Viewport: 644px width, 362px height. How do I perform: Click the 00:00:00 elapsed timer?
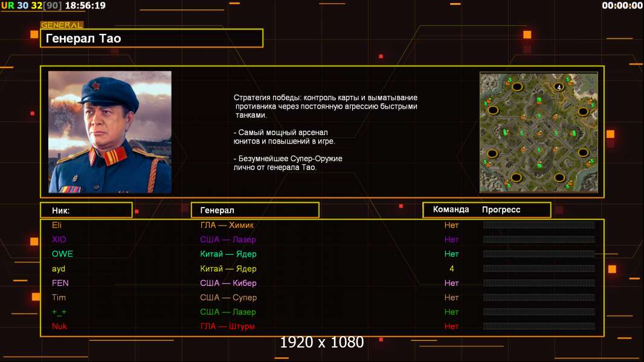tap(622, 5)
